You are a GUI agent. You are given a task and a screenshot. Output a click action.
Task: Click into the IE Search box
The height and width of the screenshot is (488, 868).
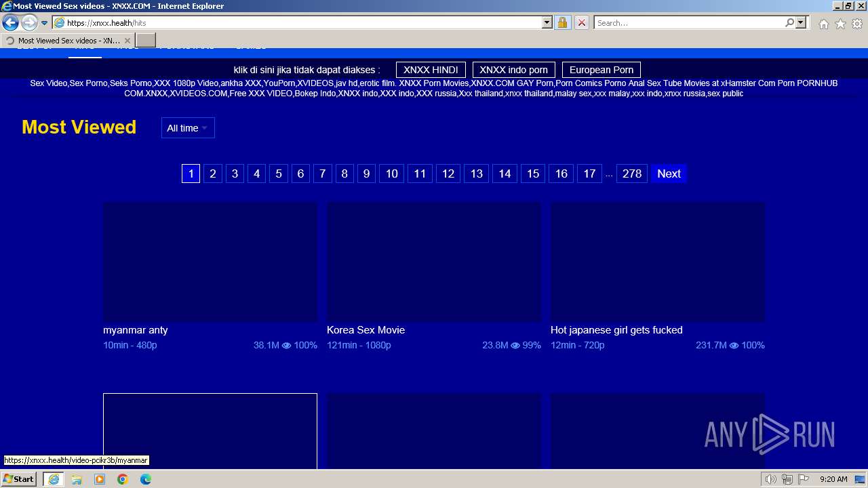[x=690, y=23]
